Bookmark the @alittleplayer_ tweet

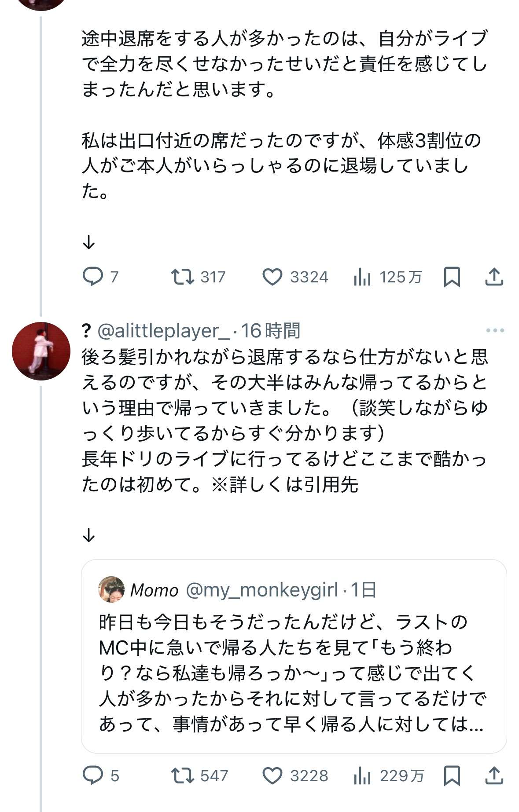(452, 775)
